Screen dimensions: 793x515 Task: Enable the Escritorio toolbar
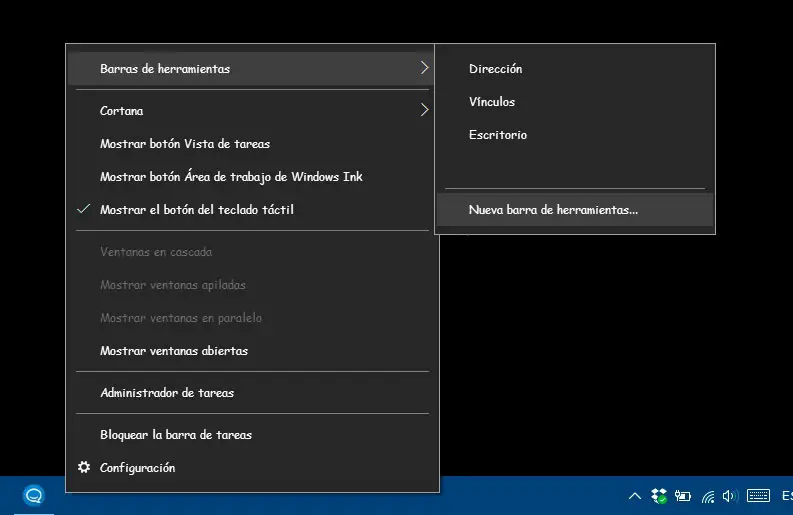coord(575,135)
